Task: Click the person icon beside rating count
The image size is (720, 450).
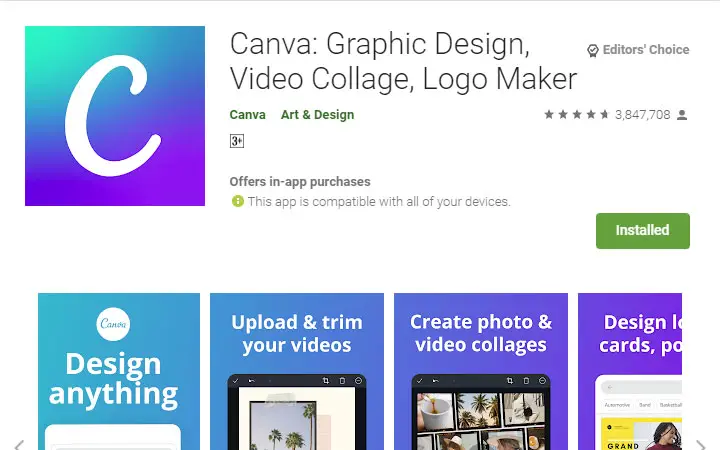Action: coord(682,115)
